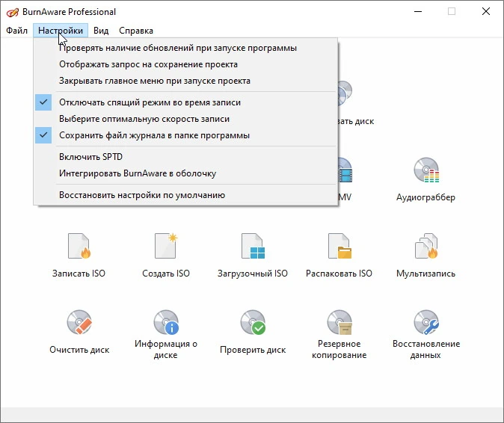Close the open Настройки menu
504x423 pixels.
click(x=61, y=31)
